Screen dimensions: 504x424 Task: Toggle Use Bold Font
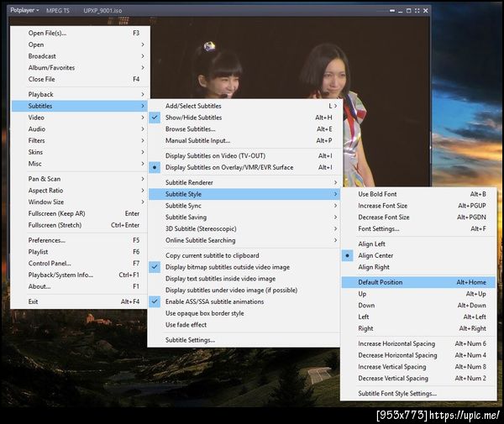coord(418,194)
